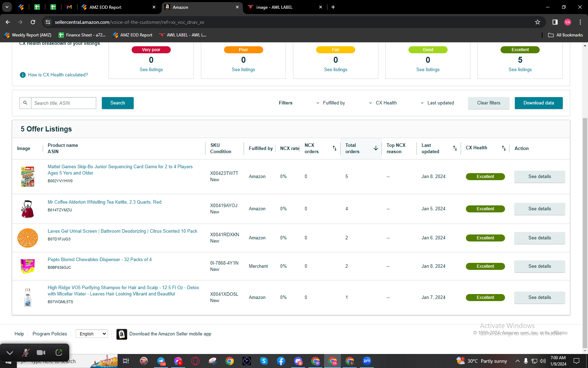Screen dimensions: 588x368
Task: Open Task View on the taskbar
Action: pyautogui.click(x=126, y=361)
